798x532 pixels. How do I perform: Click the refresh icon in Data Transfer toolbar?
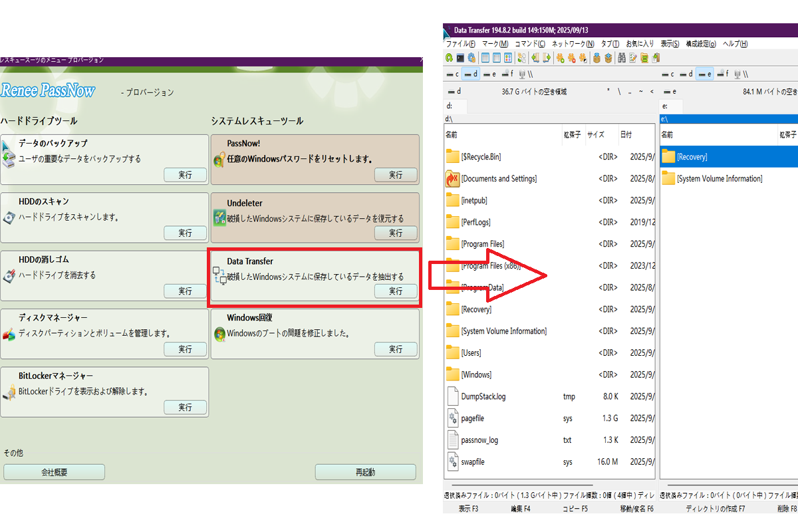(x=450, y=58)
